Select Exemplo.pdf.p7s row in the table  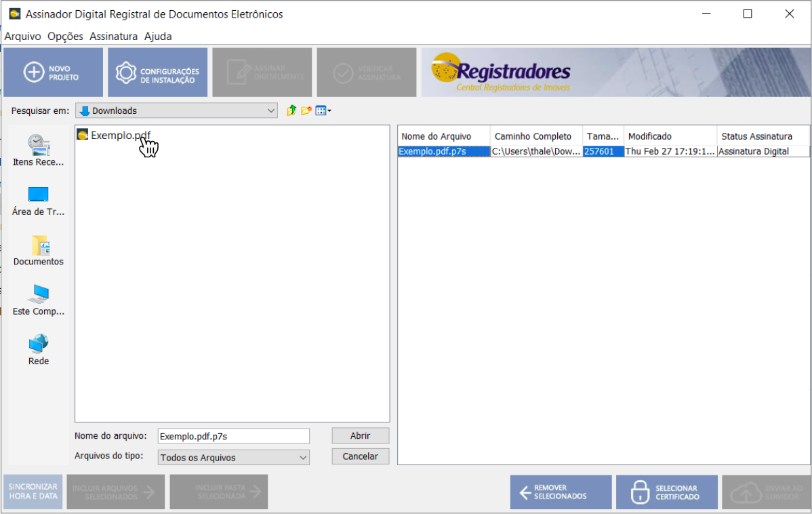[x=443, y=152]
